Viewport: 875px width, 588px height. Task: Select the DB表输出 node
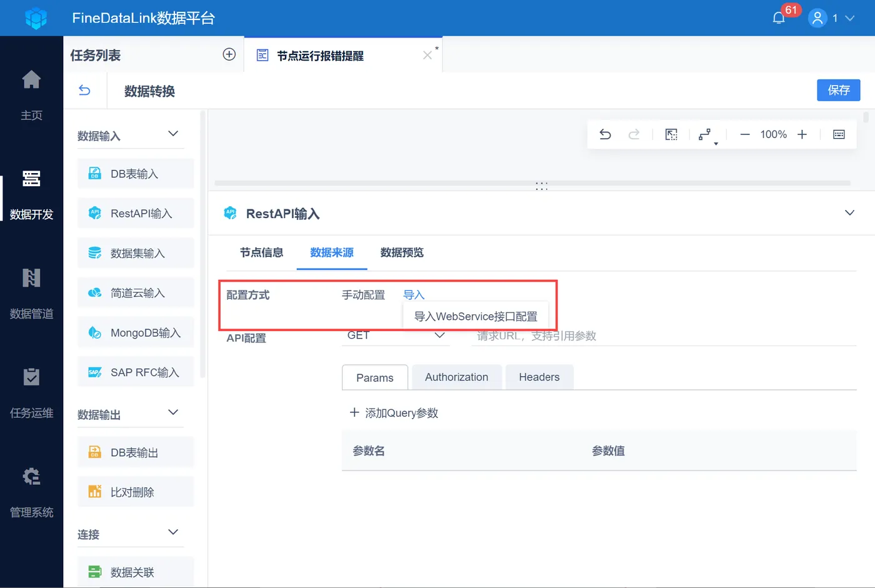point(136,452)
